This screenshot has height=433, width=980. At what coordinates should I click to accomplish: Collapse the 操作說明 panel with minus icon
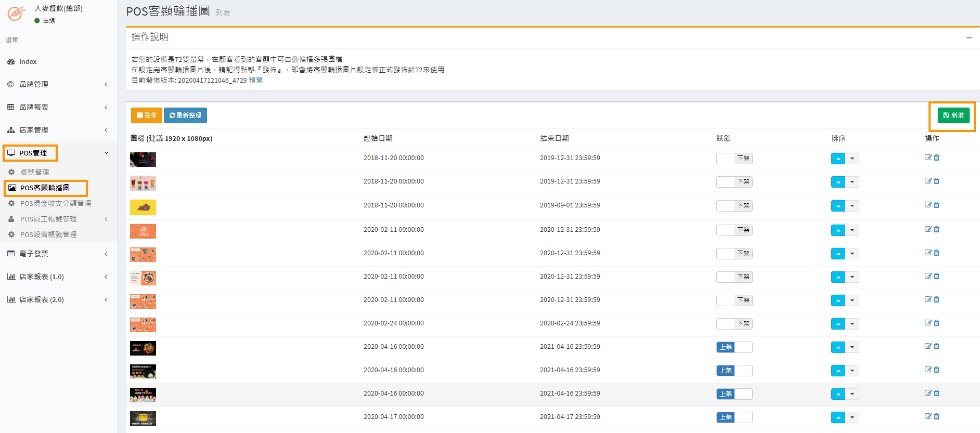[x=969, y=37]
